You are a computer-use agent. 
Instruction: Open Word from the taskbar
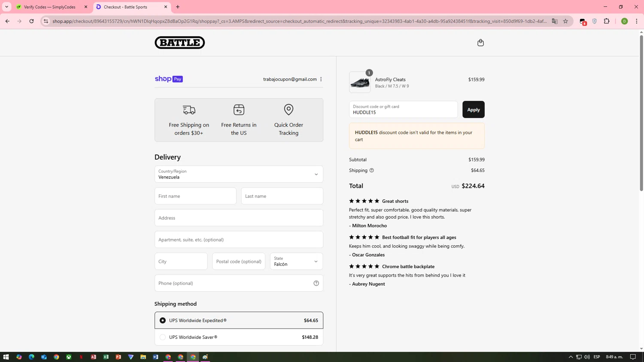point(155,357)
